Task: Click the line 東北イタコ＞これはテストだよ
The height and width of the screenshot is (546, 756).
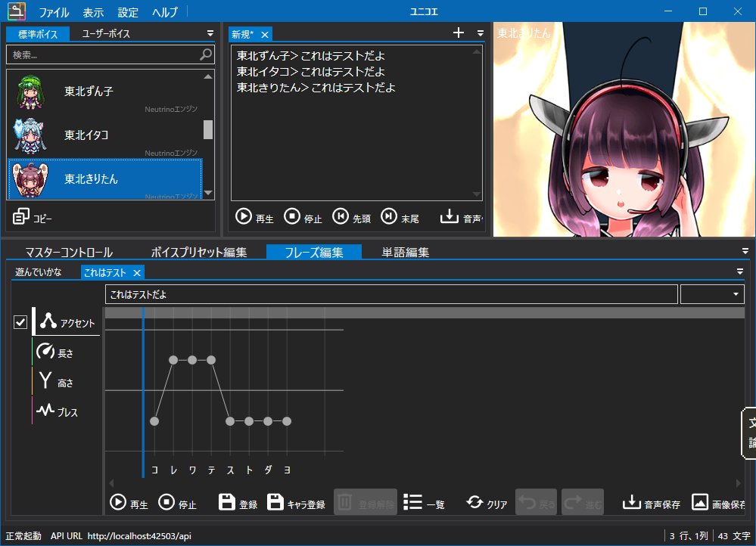Action: 310,72
